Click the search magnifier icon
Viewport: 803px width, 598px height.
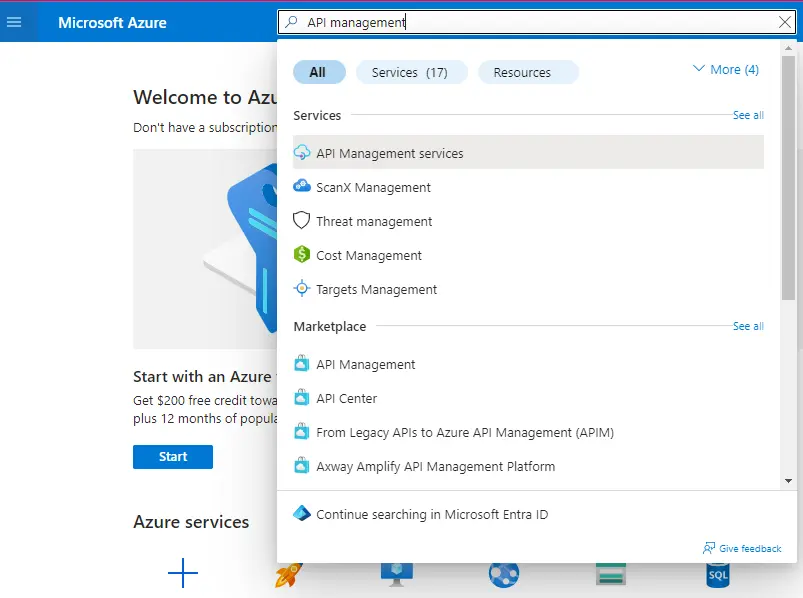click(291, 22)
